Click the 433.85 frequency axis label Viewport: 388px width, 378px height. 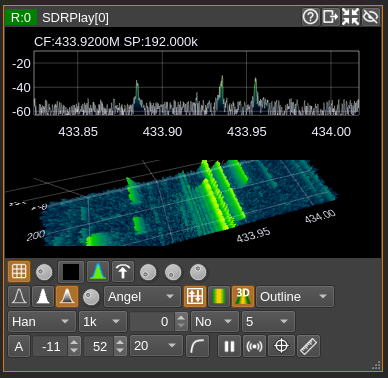pos(78,132)
